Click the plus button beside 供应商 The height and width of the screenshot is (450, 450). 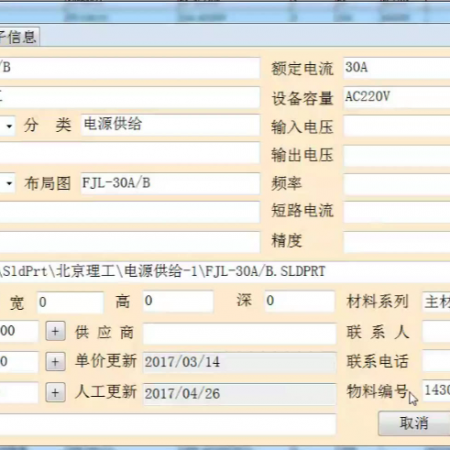55,331
